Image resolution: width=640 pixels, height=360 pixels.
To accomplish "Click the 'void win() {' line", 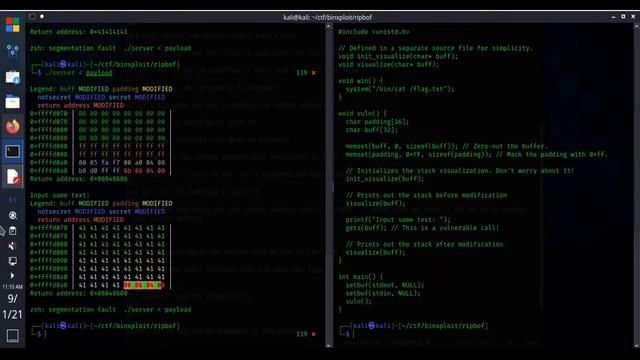I will pyautogui.click(x=360, y=81).
